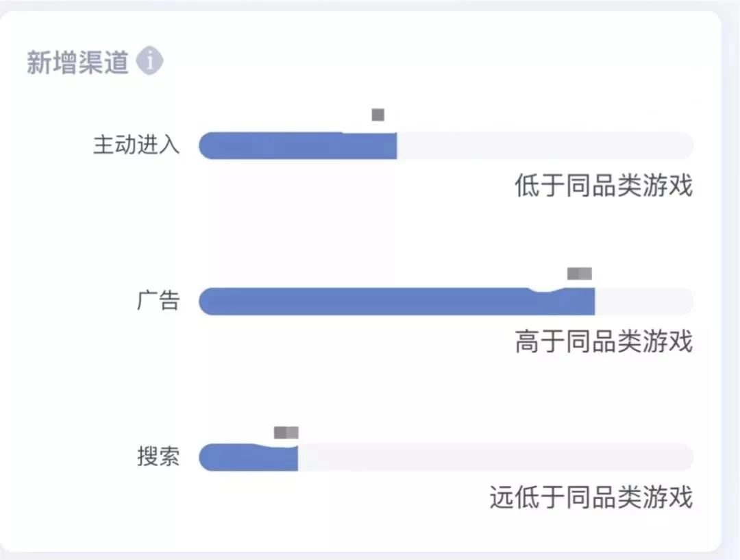The width and height of the screenshot is (740, 560).
Task: Click the left rounded end of 广告 bar
Action: click(207, 301)
